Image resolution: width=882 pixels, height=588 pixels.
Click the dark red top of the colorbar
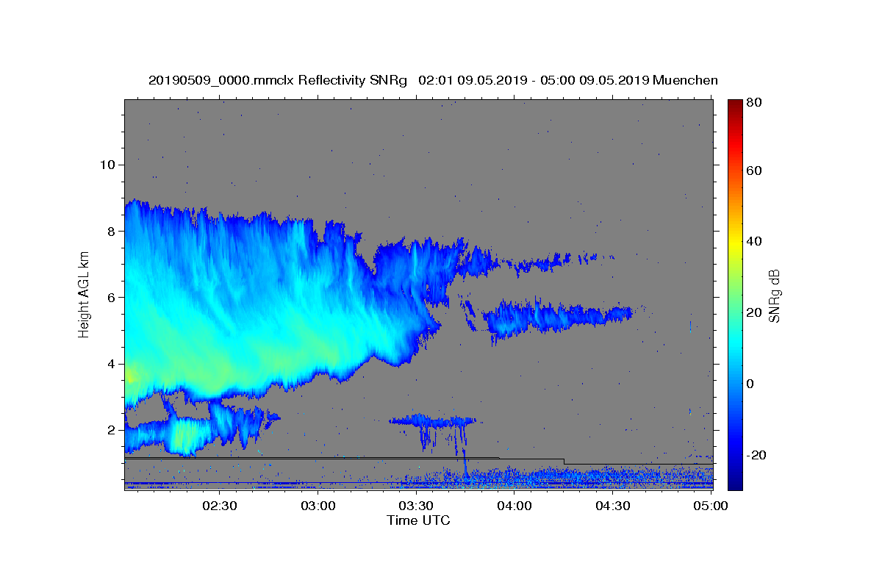(736, 105)
